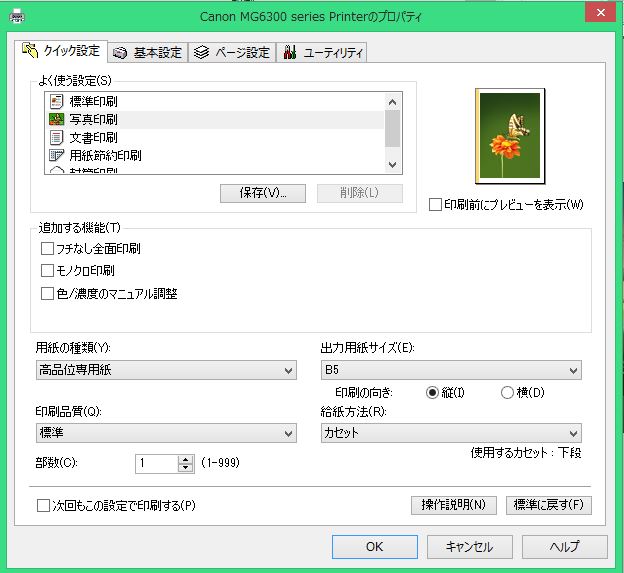The image size is (624, 573).
Task: Click the butterfly print preview thumbnail
Action: 510,136
